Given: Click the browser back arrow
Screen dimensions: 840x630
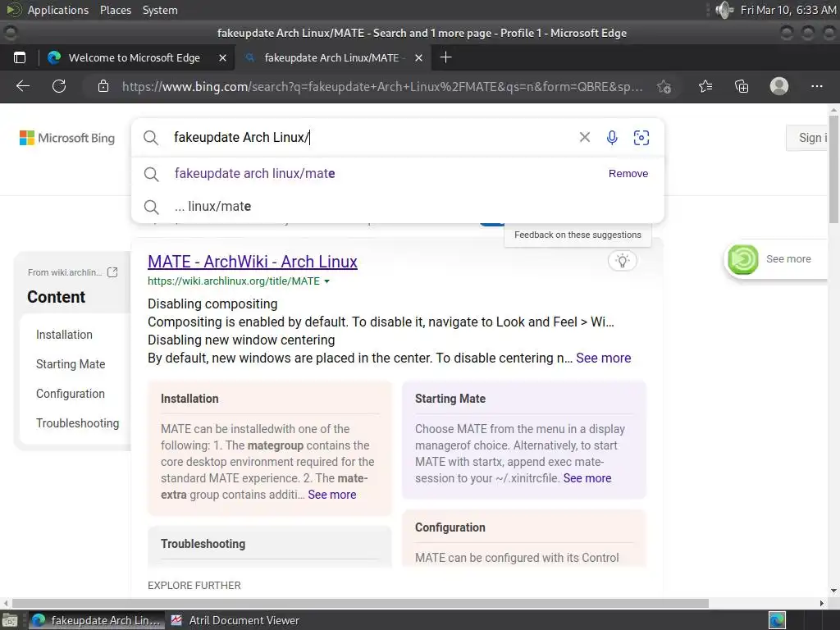Looking at the screenshot, I should [x=23, y=86].
